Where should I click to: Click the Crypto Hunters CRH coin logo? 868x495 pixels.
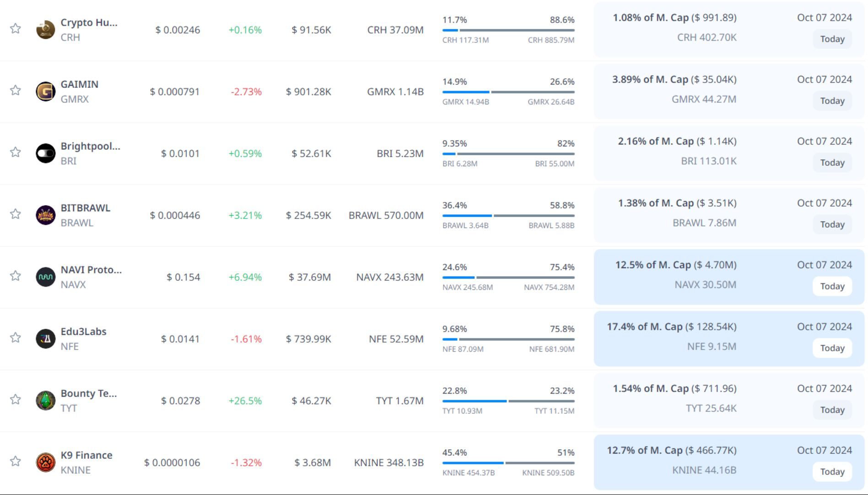[x=45, y=30]
